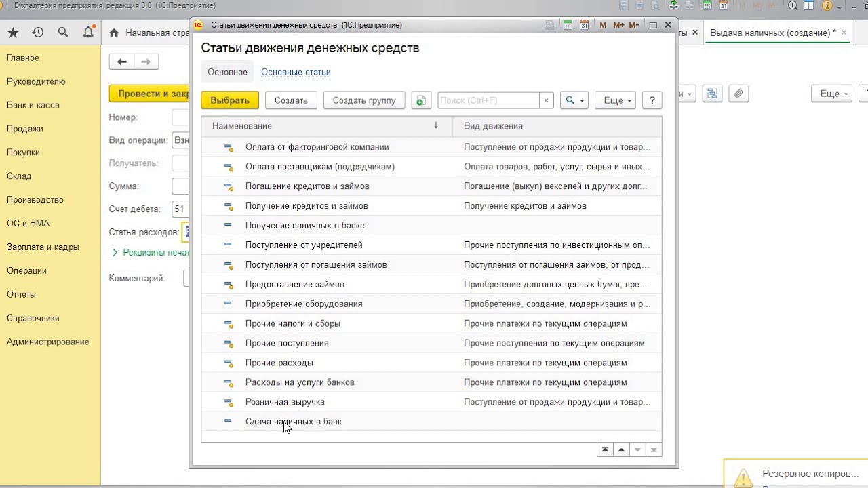Open calendar icon in the dialog title bar
The height and width of the screenshot is (488, 868).
tap(584, 25)
